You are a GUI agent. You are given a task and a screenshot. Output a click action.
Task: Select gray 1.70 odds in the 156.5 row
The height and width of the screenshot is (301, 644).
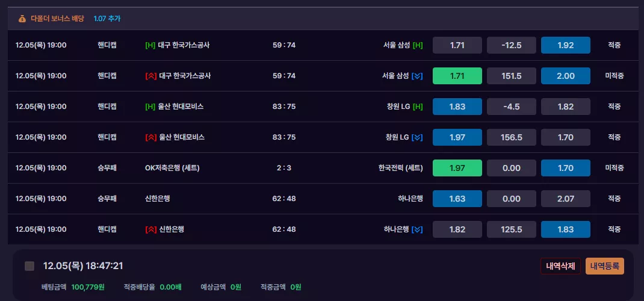coord(566,137)
